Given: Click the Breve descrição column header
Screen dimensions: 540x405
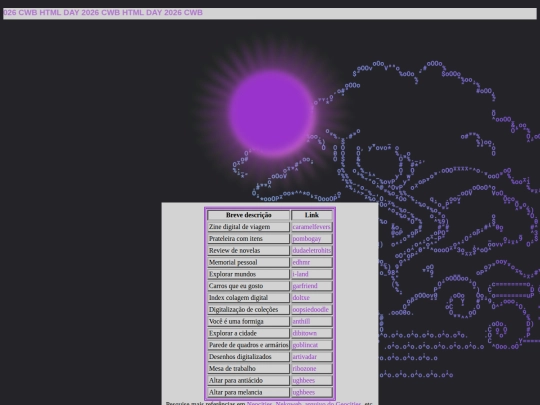Looking at the screenshot, I should 248,215.
